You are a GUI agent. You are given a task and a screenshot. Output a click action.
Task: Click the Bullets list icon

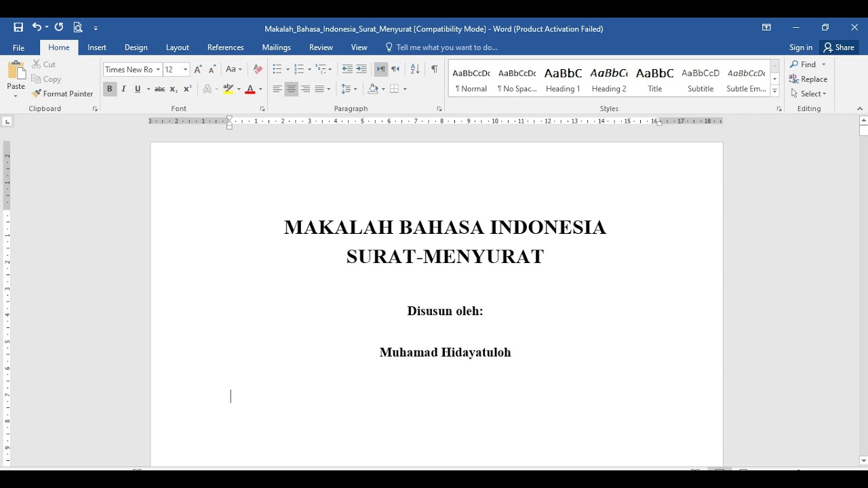point(277,69)
